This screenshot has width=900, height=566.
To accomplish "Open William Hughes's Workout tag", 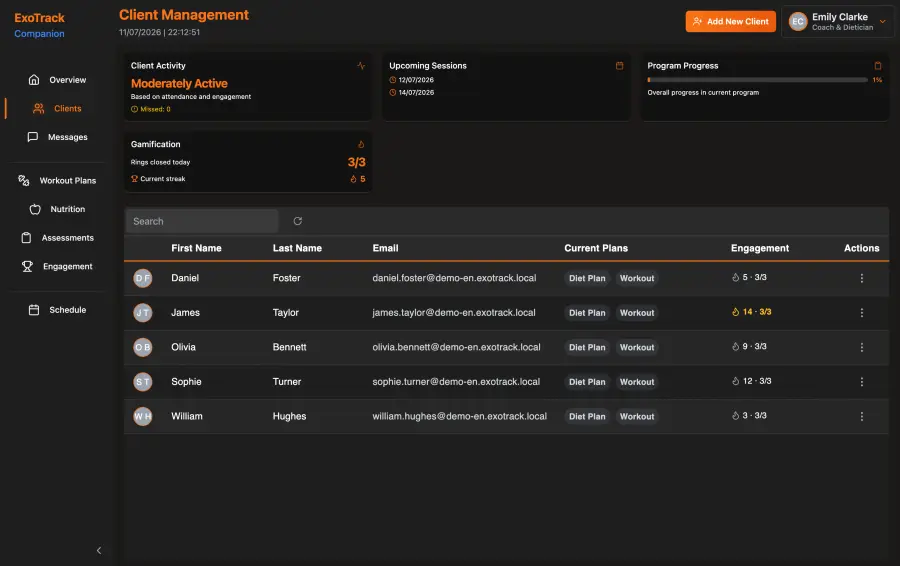I will click(x=637, y=416).
